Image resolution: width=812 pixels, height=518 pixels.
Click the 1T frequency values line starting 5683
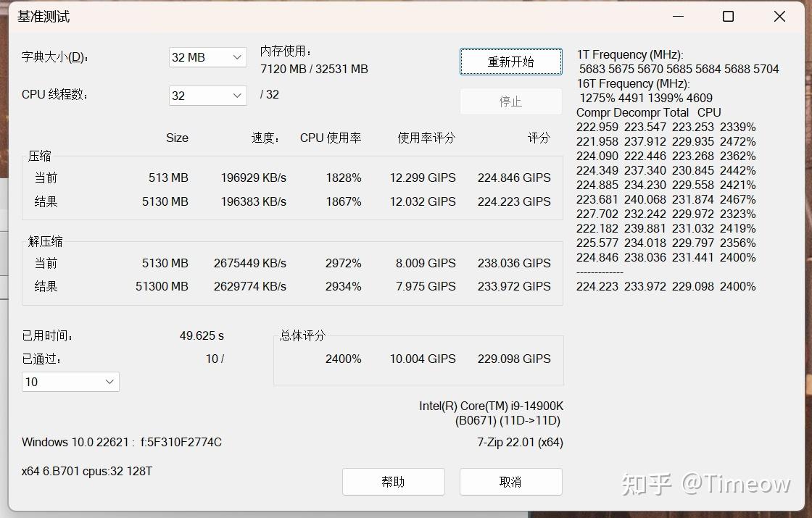pyautogui.click(x=679, y=70)
